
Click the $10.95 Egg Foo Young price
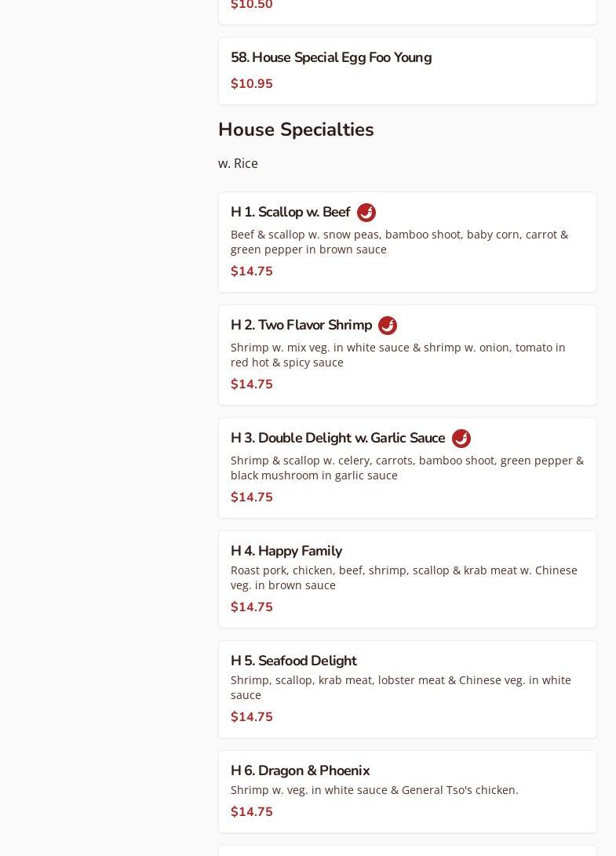coord(252,84)
